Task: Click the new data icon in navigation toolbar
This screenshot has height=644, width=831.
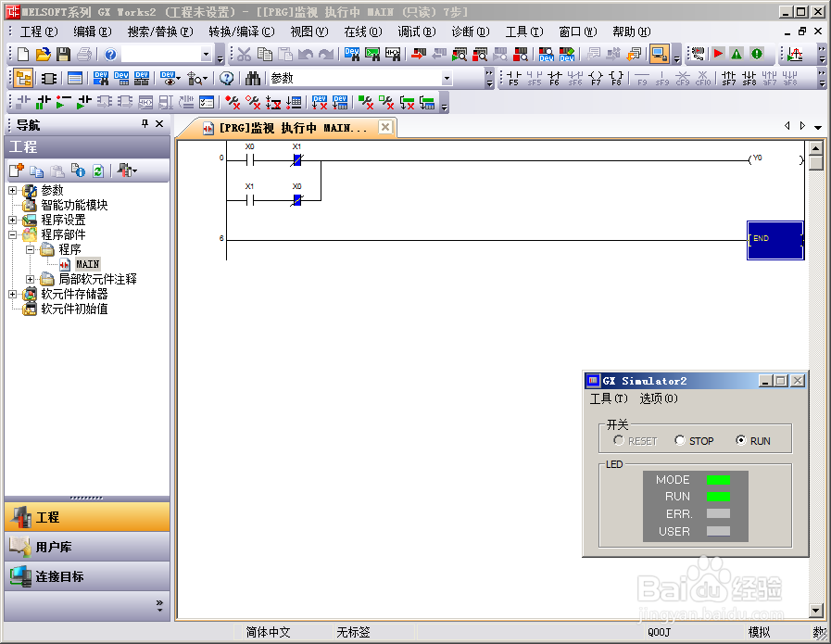Action: click(x=17, y=170)
